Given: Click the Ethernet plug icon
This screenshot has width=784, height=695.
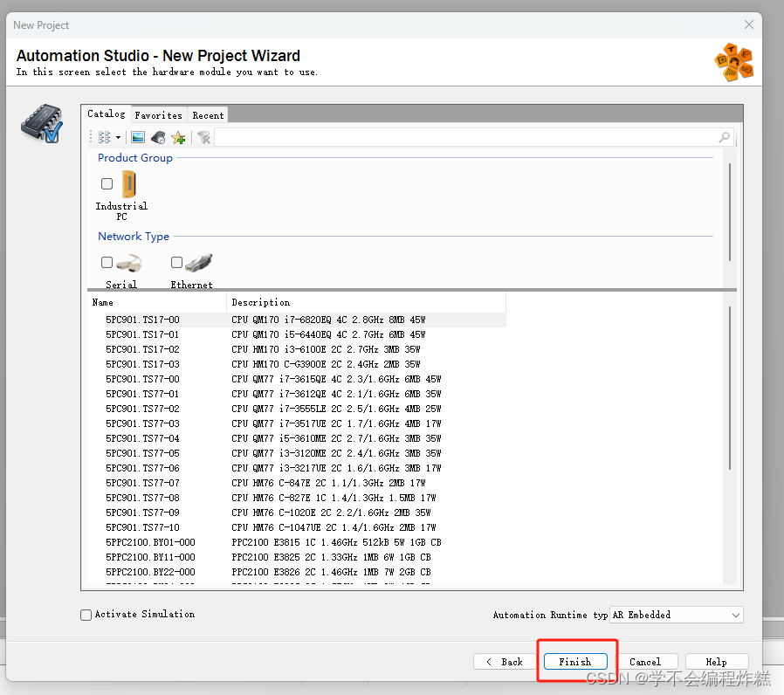Looking at the screenshot, I should tap(198, 262).
